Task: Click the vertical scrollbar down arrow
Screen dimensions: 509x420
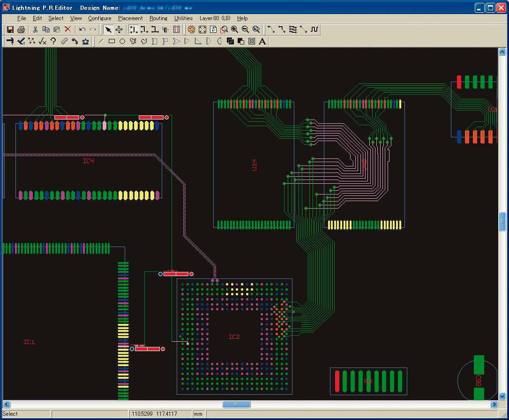Action: [x=502, y=396]
